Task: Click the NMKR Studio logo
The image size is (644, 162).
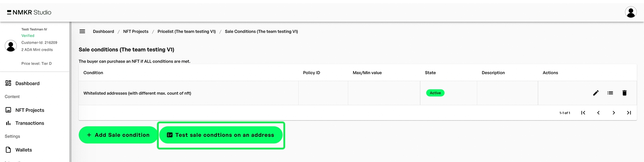Action: click(x=29, y=13)
